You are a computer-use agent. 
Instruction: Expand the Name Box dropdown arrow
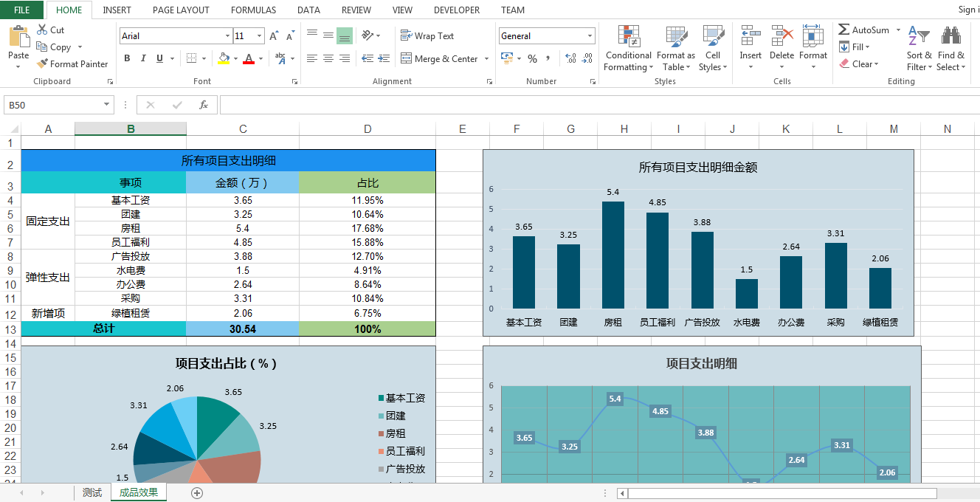click(107, 105)
